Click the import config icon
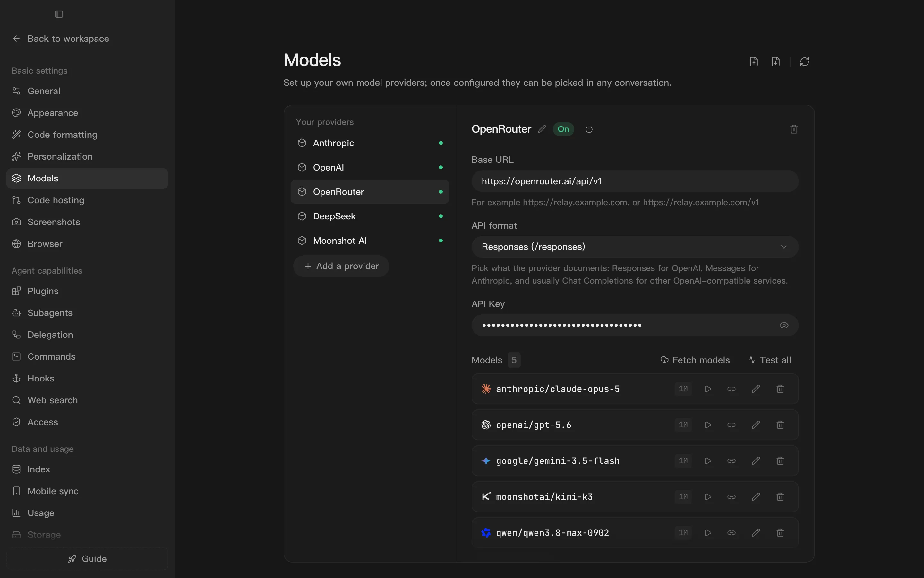The image size is (924, 578). tap(775, 62)
